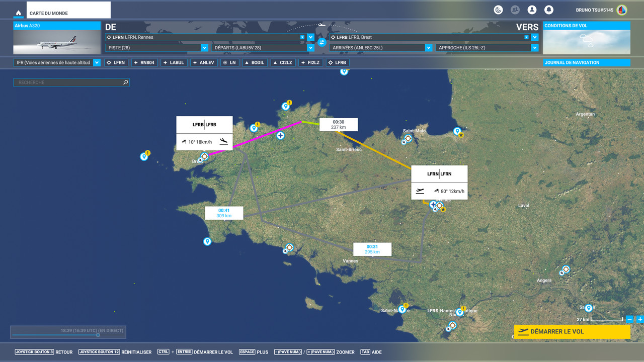Expand the arrival airport dropdown arrow
The width and height of the screenshot is (644, 362).
535,37
